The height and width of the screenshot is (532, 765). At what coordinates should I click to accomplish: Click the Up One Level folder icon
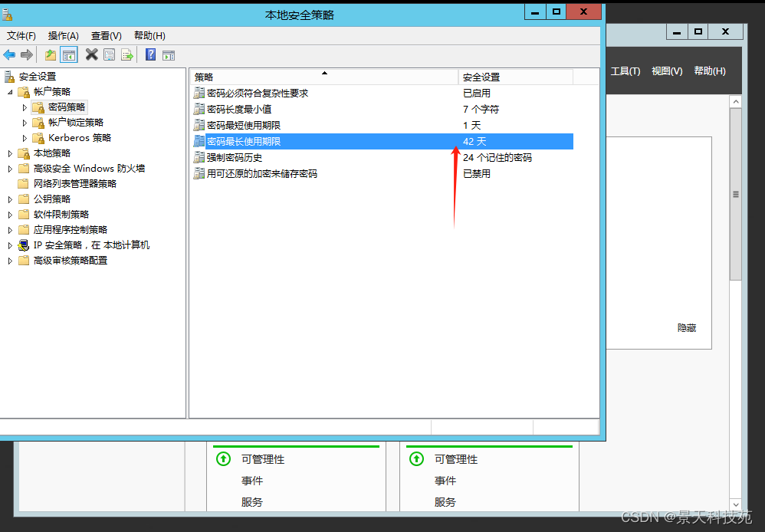coord(51,55)
